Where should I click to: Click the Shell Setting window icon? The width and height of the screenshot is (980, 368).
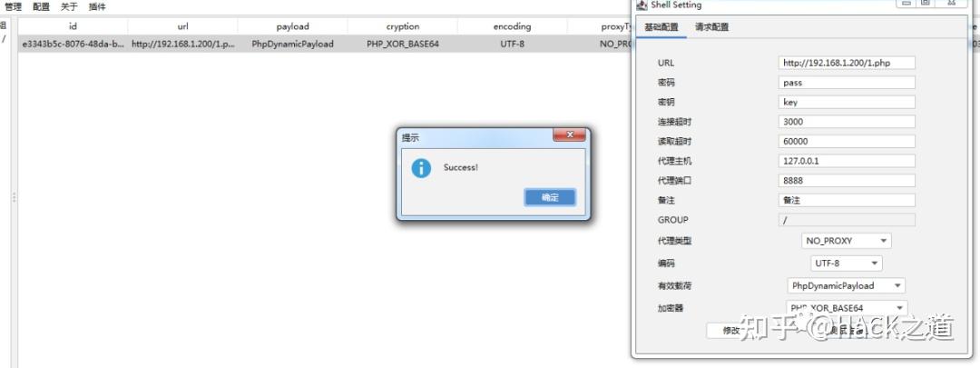[642, 5]
